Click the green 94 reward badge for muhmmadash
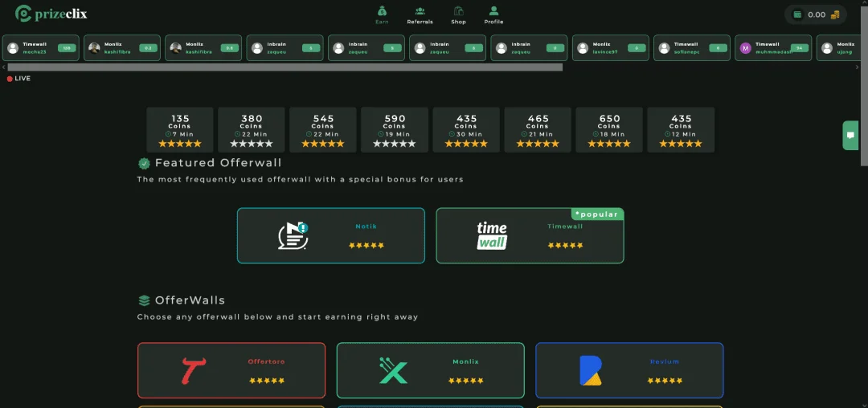The width and height of the screenshot is (868, 408). click(799, 48)
